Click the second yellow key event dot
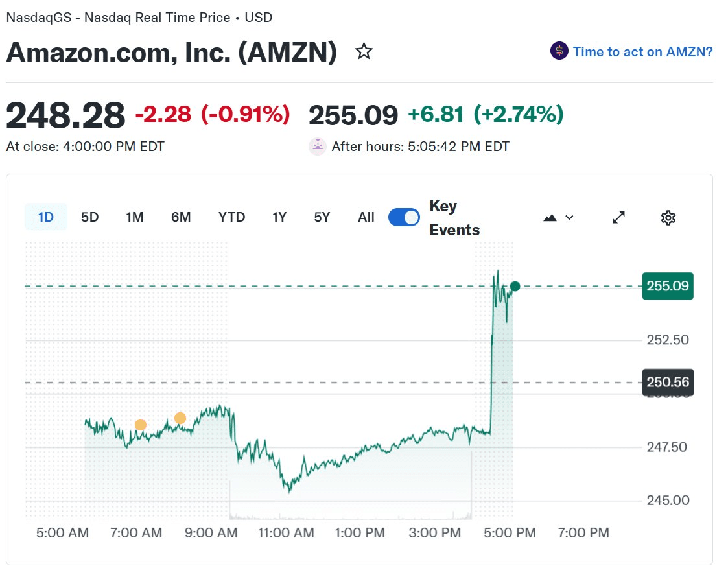728x566 pixels. click(x=180, y=418)
